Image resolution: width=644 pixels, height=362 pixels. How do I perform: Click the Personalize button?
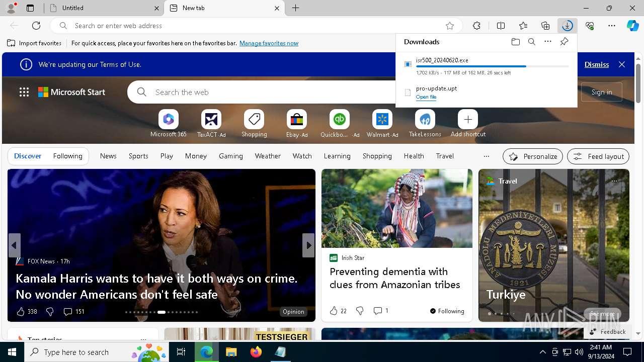click(533, 156)
